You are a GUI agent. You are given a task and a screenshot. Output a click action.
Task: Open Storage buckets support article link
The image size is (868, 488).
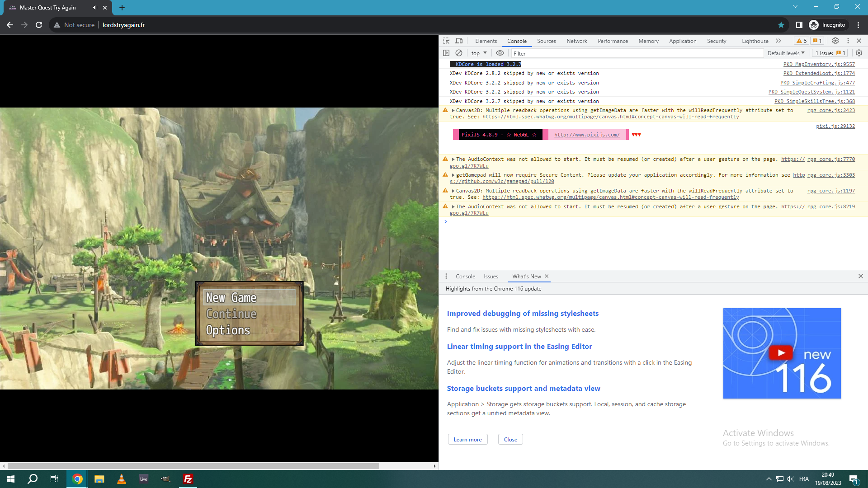point(524,388)
